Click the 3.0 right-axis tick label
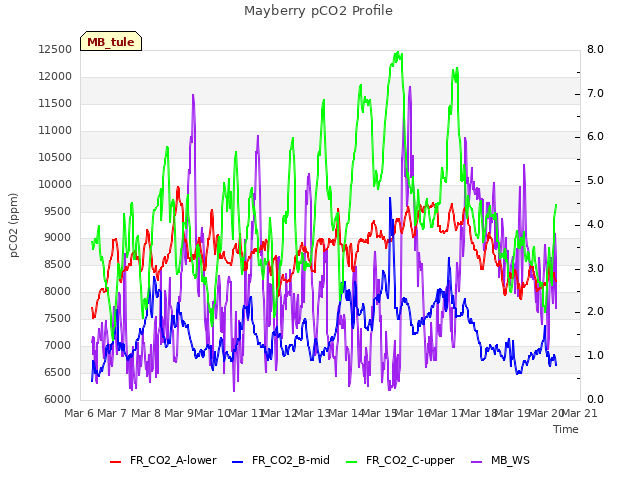The width and height of the screenshot is (640, 480). [596, 269]
